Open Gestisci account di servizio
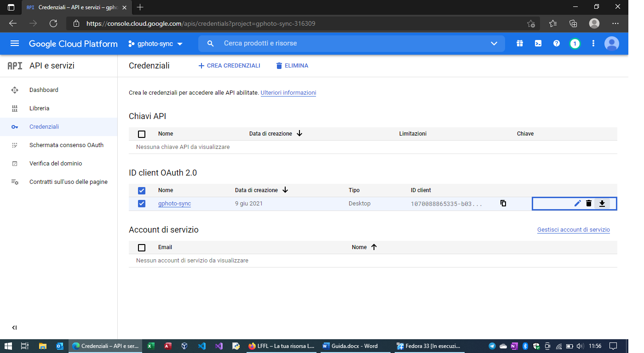Viewport: 644px width, 353px height. [573, 229]
